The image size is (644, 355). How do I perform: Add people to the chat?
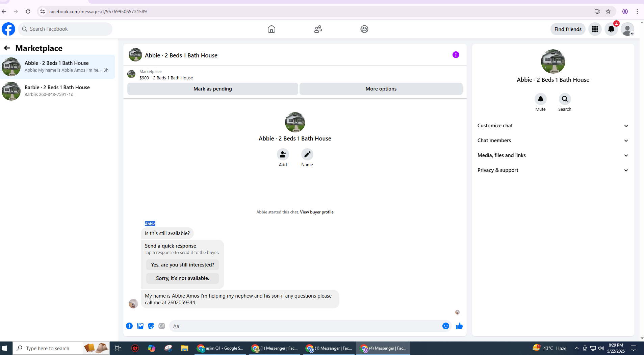pyautogui.click(x=283, y=154)
